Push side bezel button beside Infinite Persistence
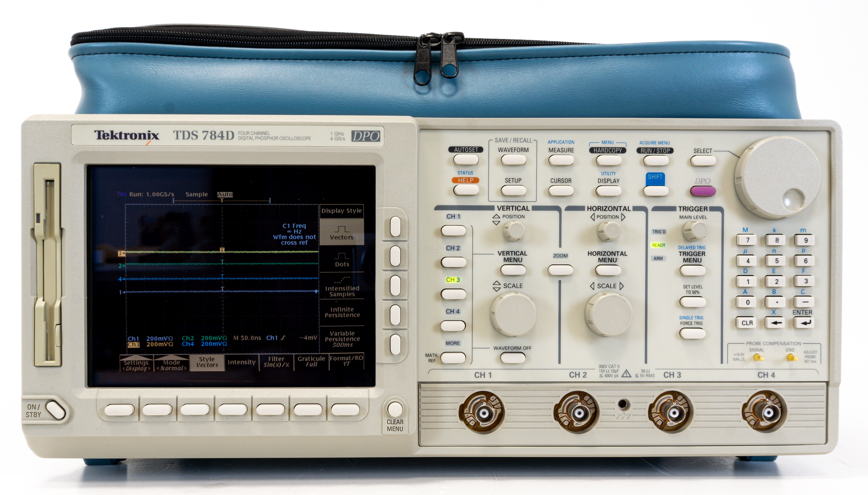This screenshot has height=495, width=868. click(x=395, y=315)
